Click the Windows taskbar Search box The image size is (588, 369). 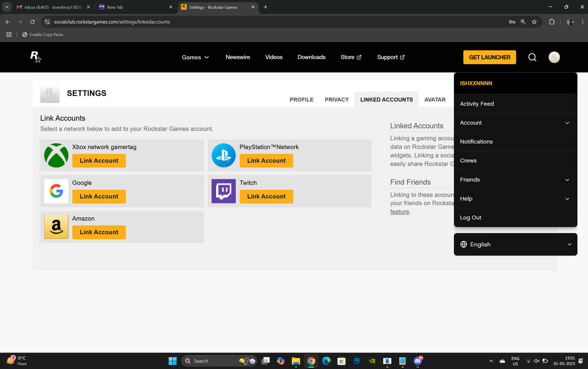pos(219,361)
